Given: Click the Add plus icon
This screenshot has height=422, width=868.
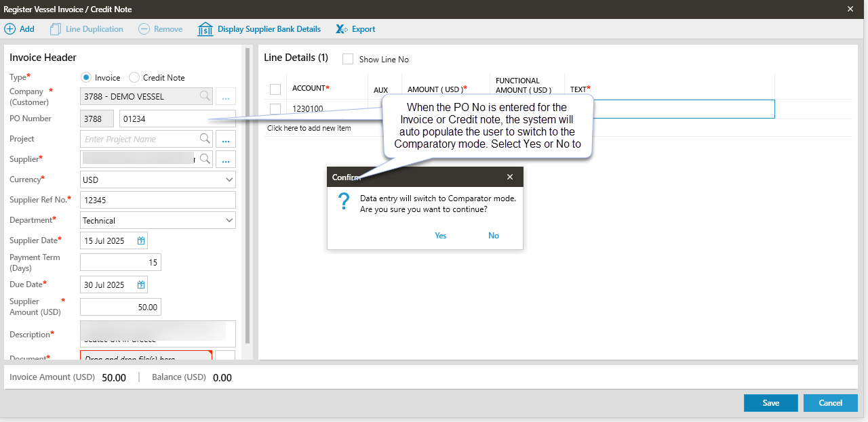Looking at the screenshot, I should (10, 29).
